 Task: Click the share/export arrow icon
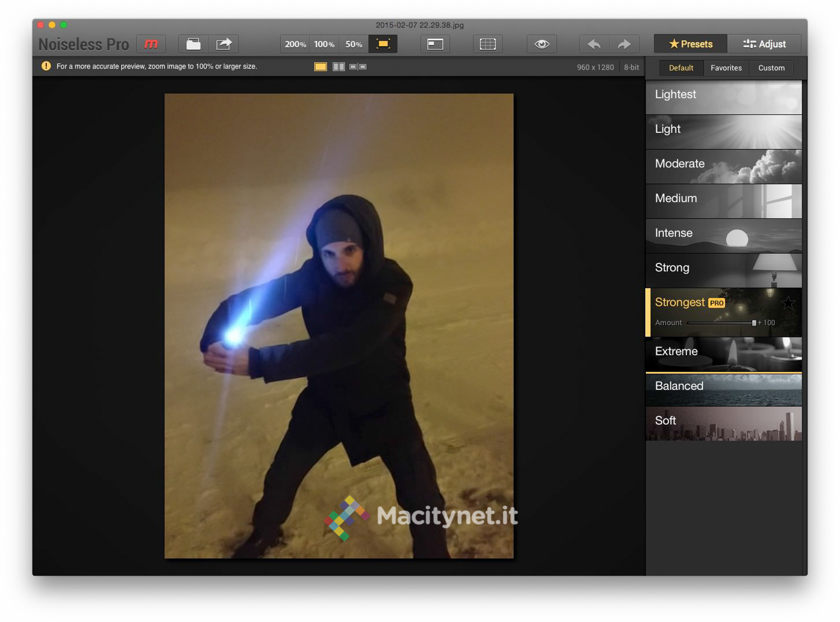coord(224,44)
